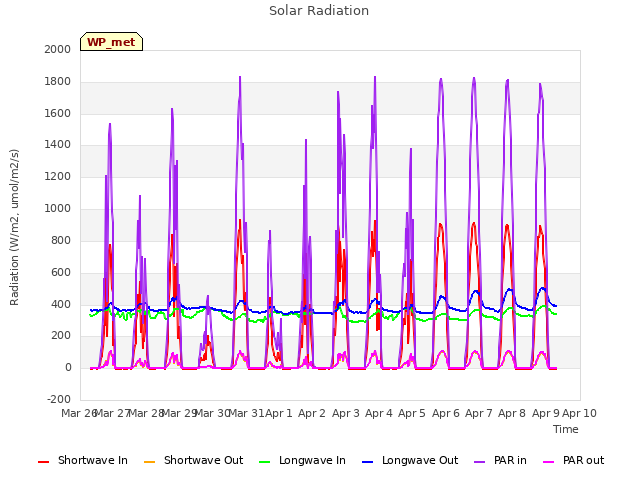640x480 pixels.
Task: Click the Apr 10 x-axis label
Action: [580, 413]
